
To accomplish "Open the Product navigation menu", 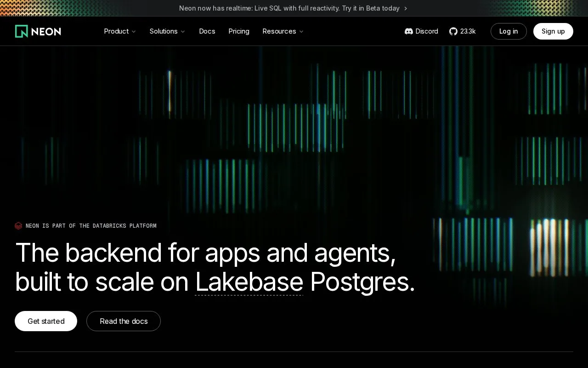I will [120, 31].
